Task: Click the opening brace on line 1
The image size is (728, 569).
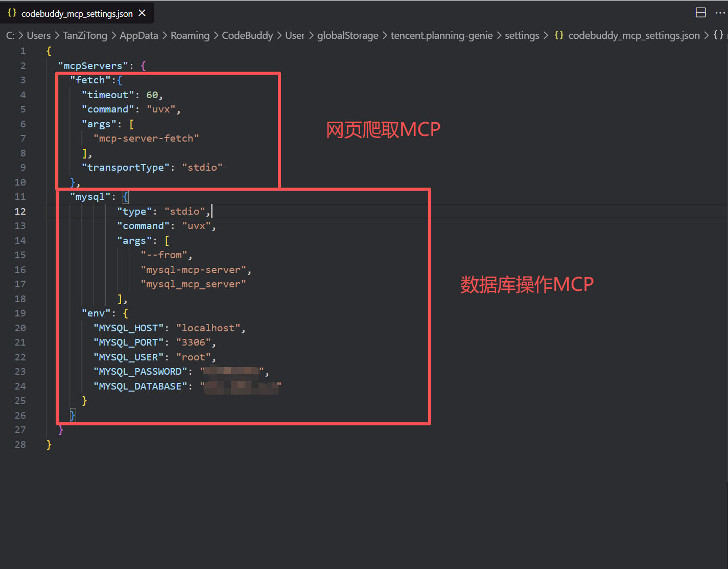Action: click(x=49, y=51)
